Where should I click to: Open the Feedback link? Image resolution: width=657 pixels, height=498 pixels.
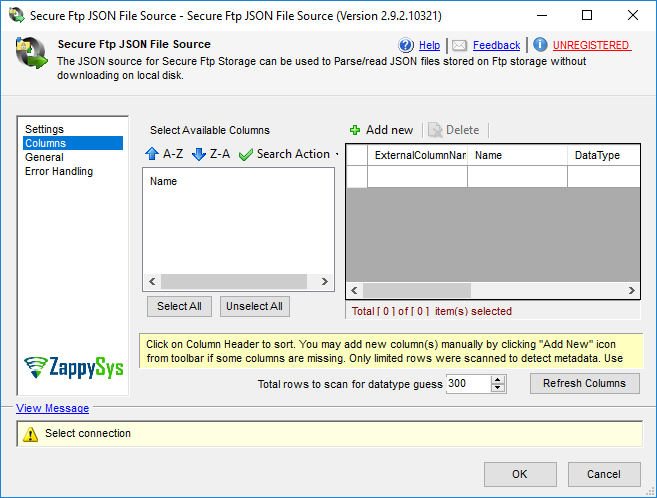(x=496, y=45)
